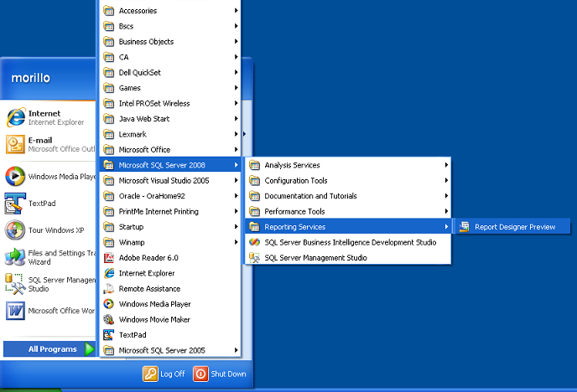577x392 pixels.
Task: Click the morillo user name
Action: 30,78
